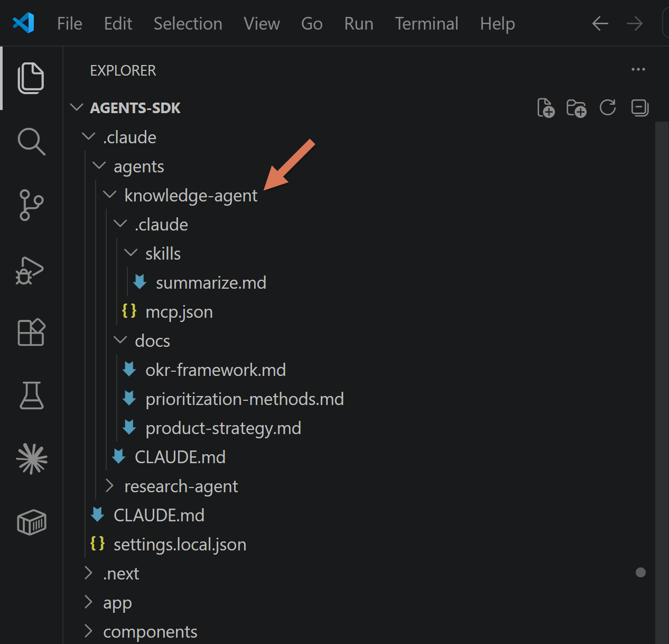The width and height of the screenshot is (669, 644).
Task: Open the containers view in activity bar
Action: click(x=31, y=522)
